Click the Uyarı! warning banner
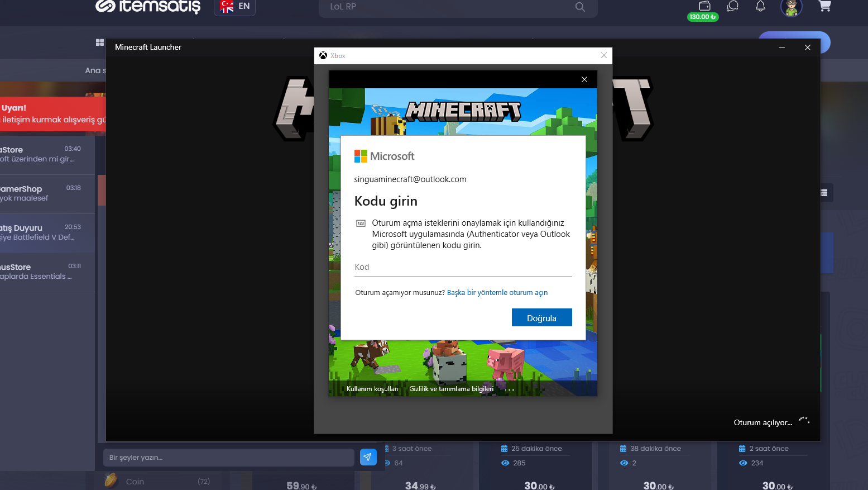Viewport: 868px width, 490px height. [53, 114]
